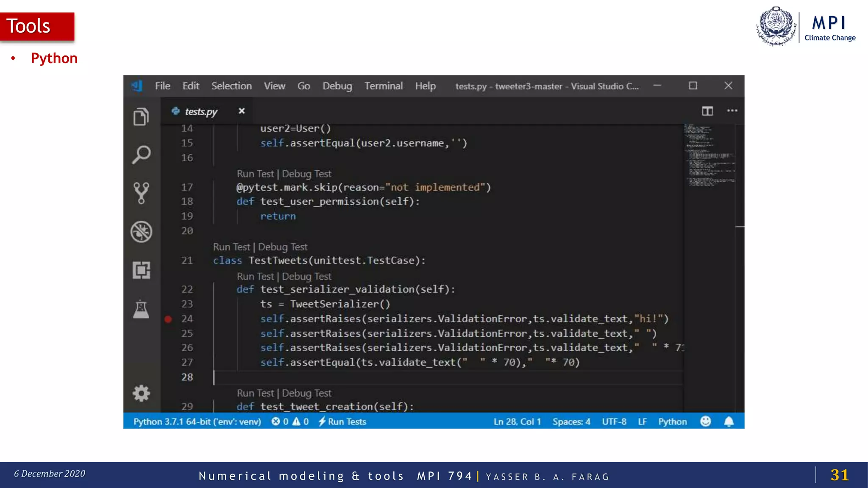Open the Terminal menu
This screenshot has height=488, width=868.
383,86
